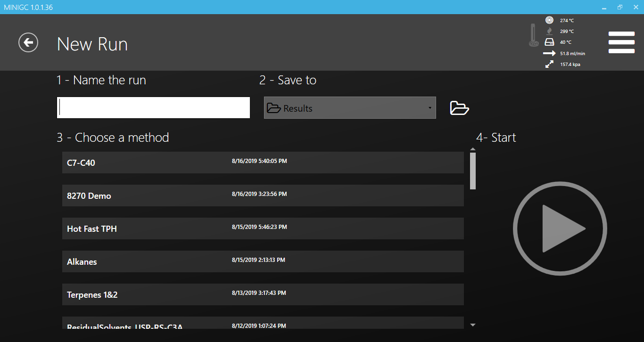Image resolution: width=644 pixels, height=342 pixels.
Task: Click the method list scroll-down arrow
Action: point(473,325)
